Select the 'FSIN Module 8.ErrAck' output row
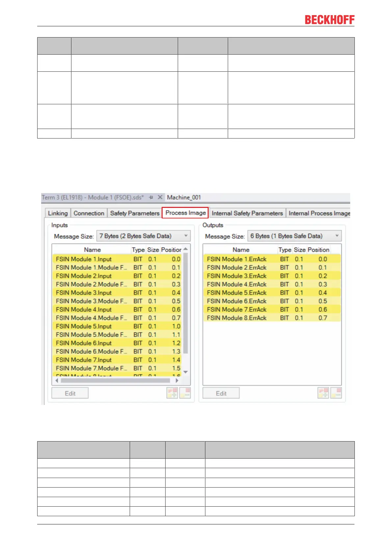Image resolution: width=392 pixels, height=554 pixels. point(272,318)
